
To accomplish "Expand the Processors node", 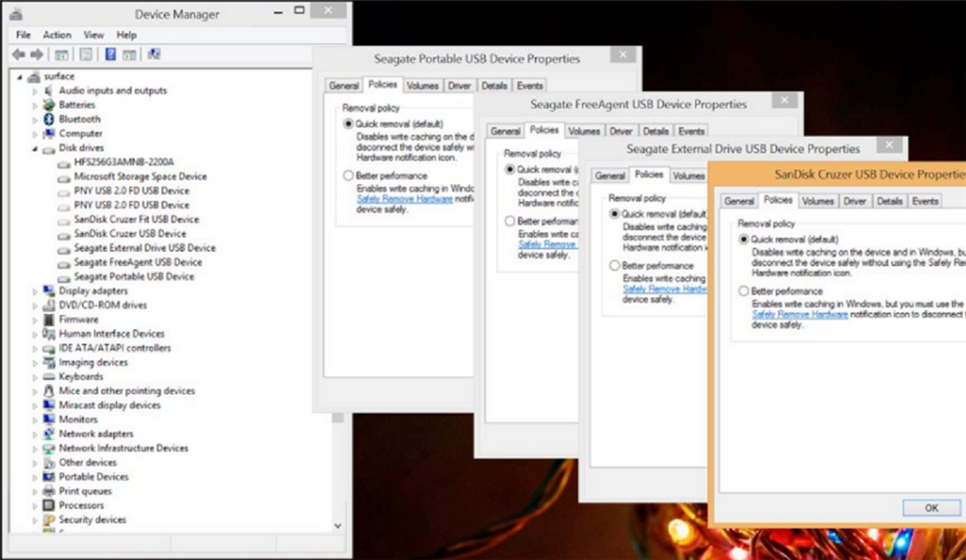I will (x=35, y=505).
